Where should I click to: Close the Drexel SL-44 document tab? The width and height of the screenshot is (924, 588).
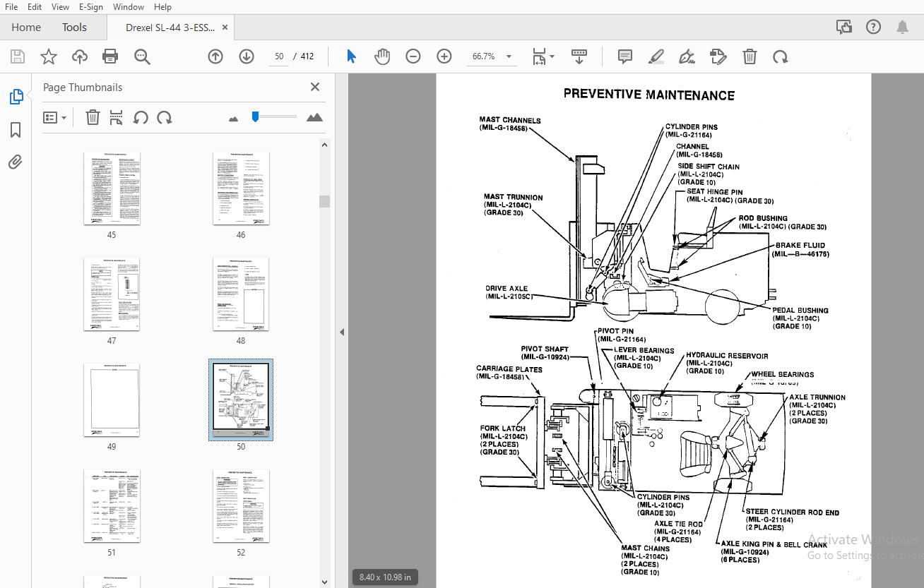point(225,28)
